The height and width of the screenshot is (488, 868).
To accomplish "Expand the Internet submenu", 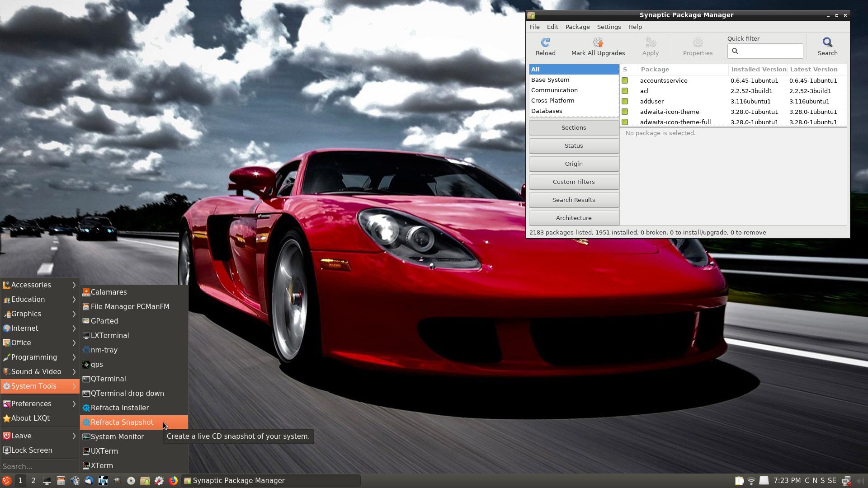I will click(40, 328).
